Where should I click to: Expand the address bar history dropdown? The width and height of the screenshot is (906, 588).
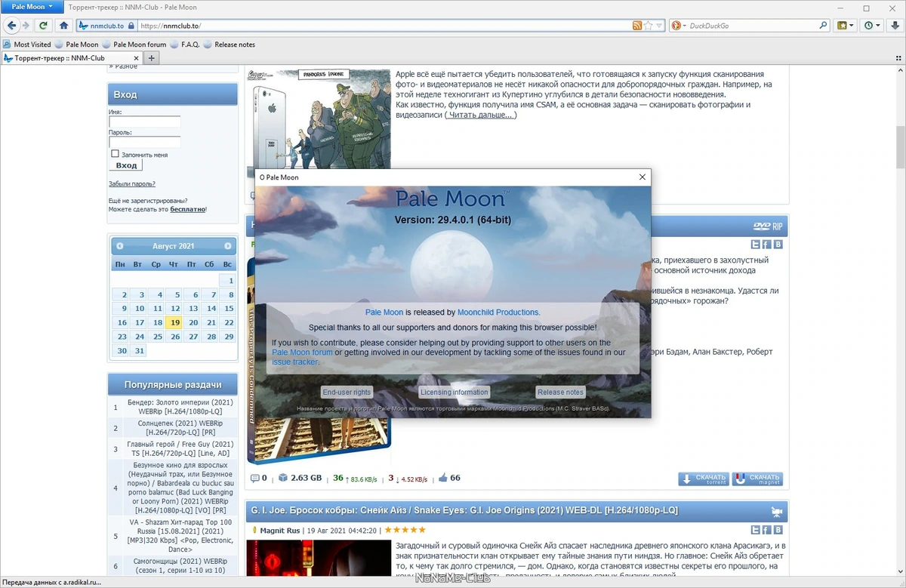(x=660, y=25)
